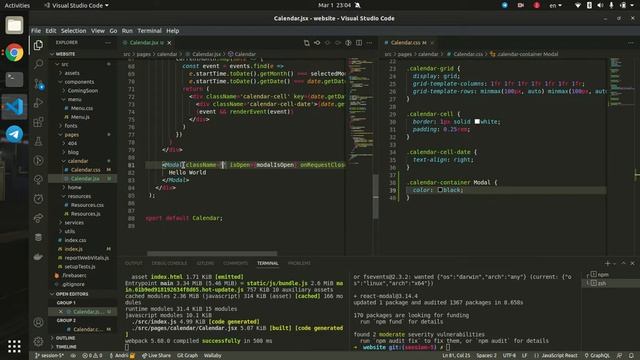Open the Manage gear icon
Image resolution: width=640 pixels, height=360 pixels.
pos(38,341)
